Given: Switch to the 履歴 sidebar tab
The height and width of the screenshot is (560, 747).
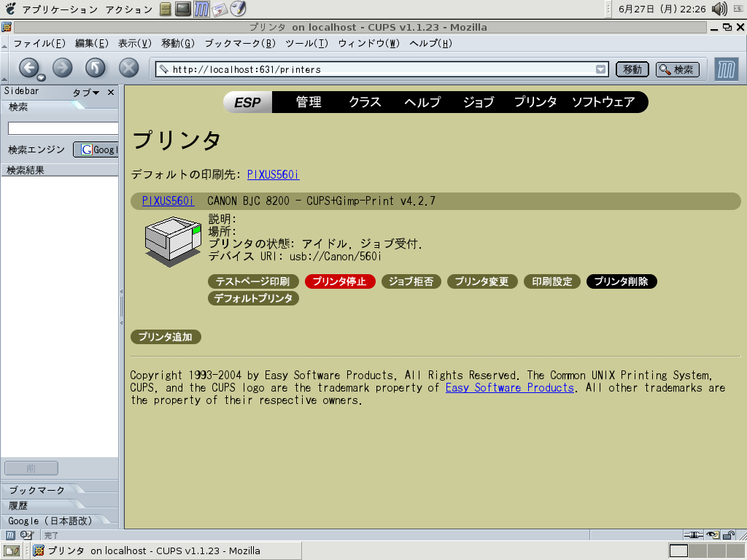Looking at the screenshot, I should (x=19, y=506).
